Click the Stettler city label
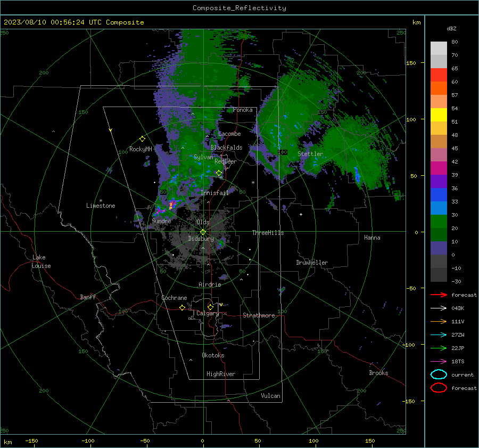Screen dimensions: 479x448 click(x=310, y=154)
